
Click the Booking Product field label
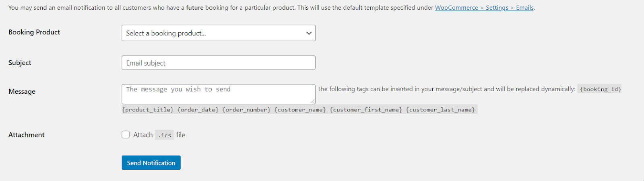pyautogui.click(x=34, y=32)
